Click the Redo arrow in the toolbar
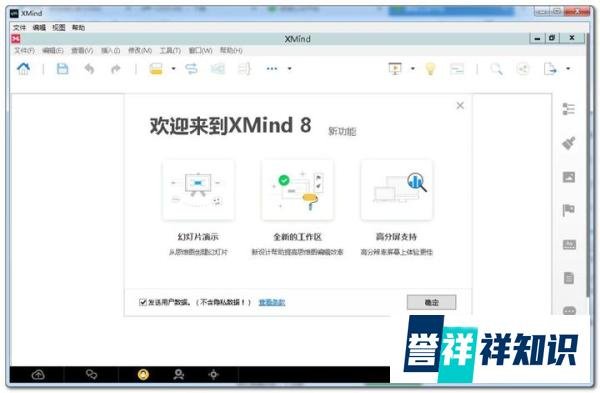The height and width of the screenshot is (393, 600). (x=116, y=69)
